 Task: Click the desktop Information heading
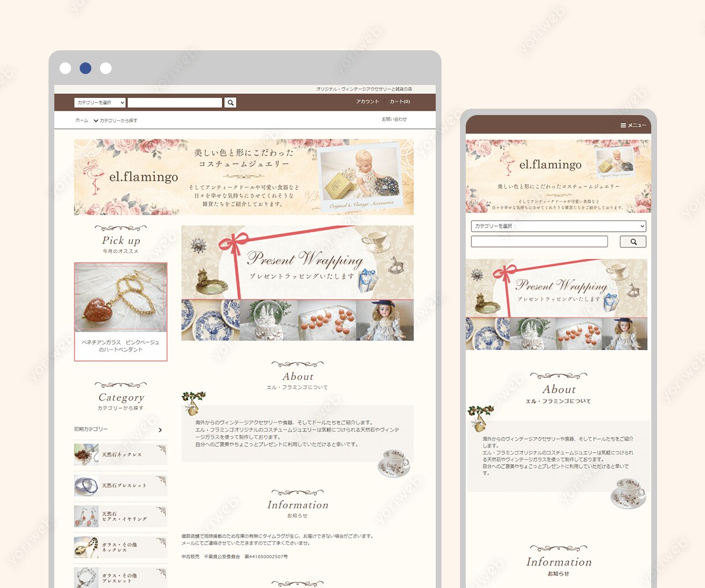pyautogui.click(x=298, y=505)
